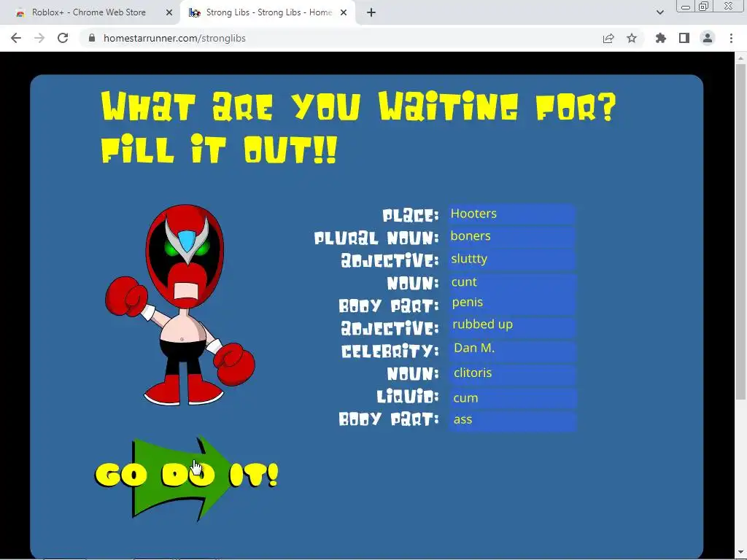
Task: Select the Strong Libs tab
Action: [268, 13]
